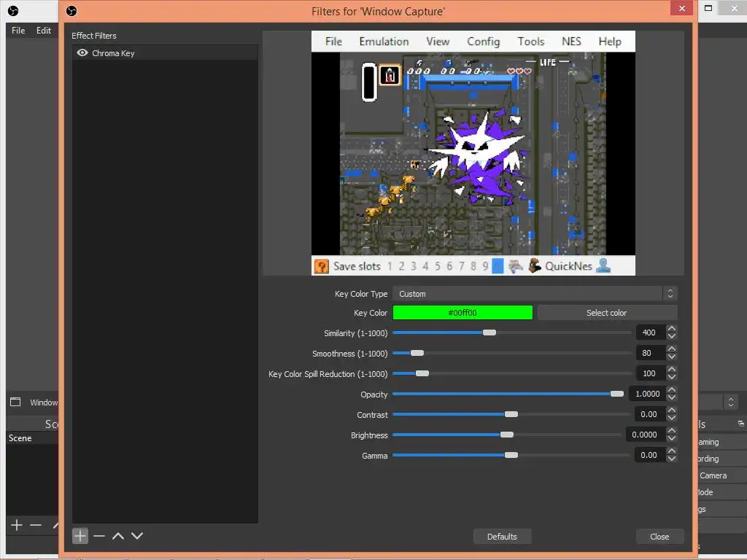Click the Key Color Spill Reduction slider handle
The height and width of the screenshot is (560, 747).
[x=422, y=373]
